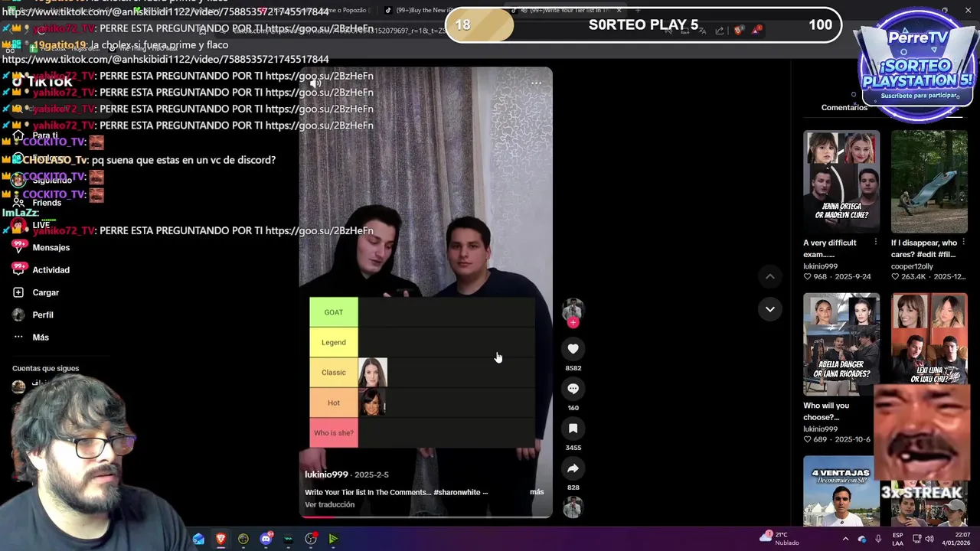Image resolution: width=980 pixels, height=551 pixels.
Task: Click 'Ver traducción' under the caption
Action: tap(329, 504)
